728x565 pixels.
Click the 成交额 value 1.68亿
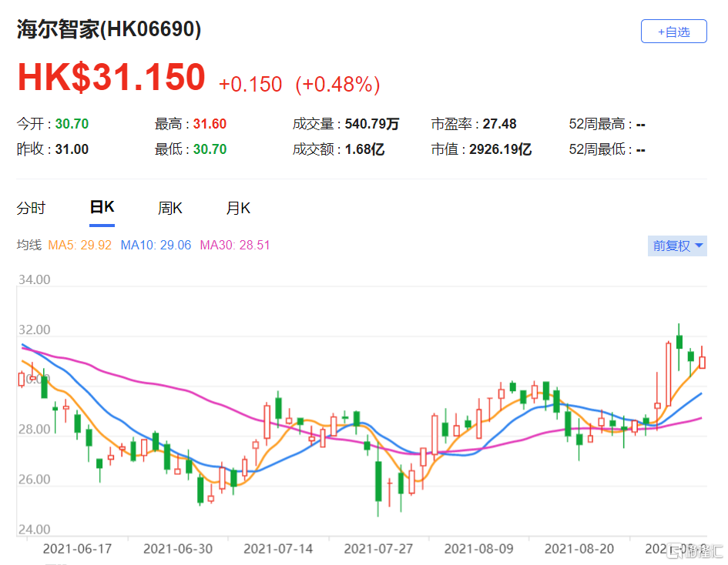364,149
